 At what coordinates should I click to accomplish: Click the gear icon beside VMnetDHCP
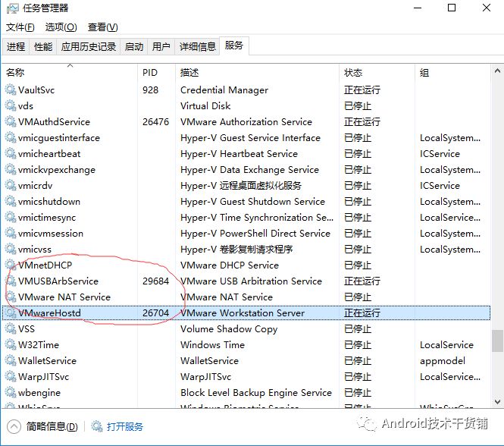[11, 265]
